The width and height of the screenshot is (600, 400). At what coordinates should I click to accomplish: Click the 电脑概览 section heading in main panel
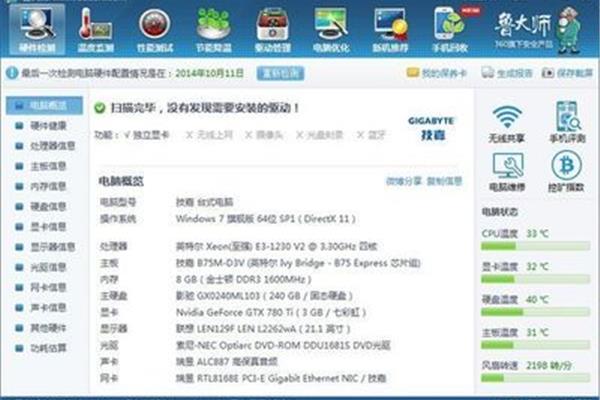pyautogui.click(x=121, y=181)
